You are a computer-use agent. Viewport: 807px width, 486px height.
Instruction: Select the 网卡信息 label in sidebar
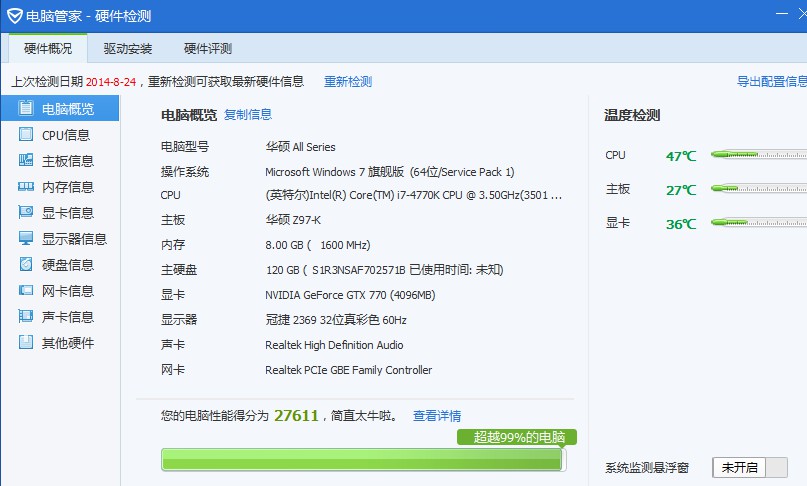68,291
